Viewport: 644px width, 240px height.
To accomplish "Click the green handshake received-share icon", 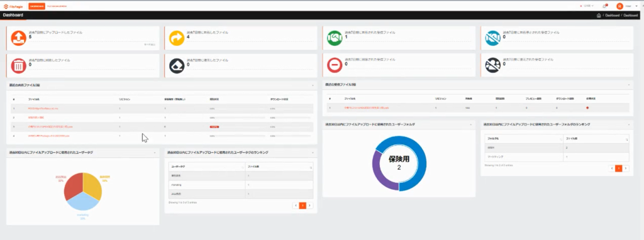I will click(x=335, y=38).
